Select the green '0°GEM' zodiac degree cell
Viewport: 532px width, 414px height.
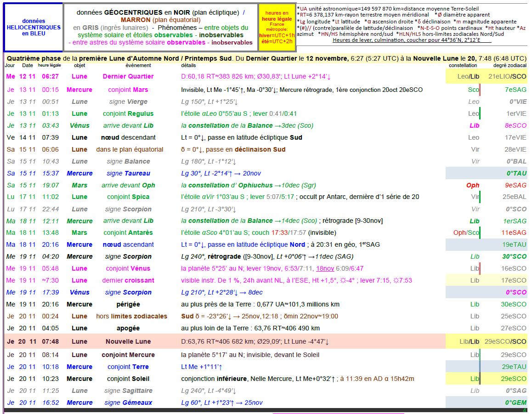coord(515,403)
